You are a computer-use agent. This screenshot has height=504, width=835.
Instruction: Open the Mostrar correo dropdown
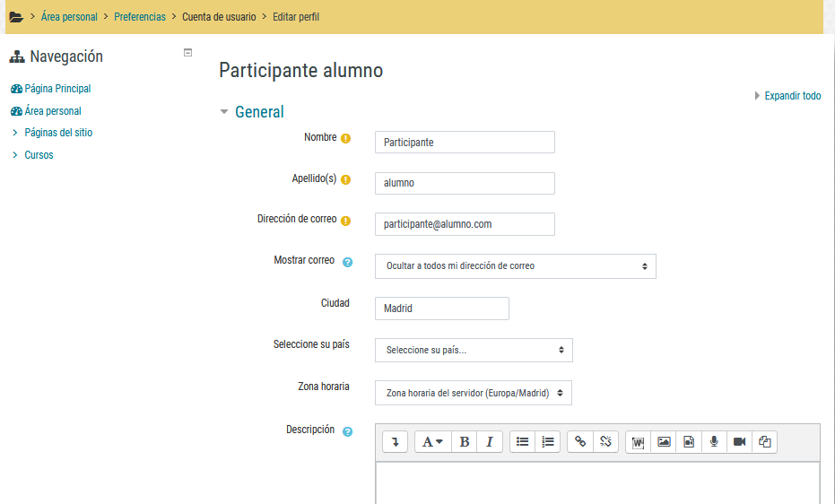pyautogui.click(x=515, y=266)
